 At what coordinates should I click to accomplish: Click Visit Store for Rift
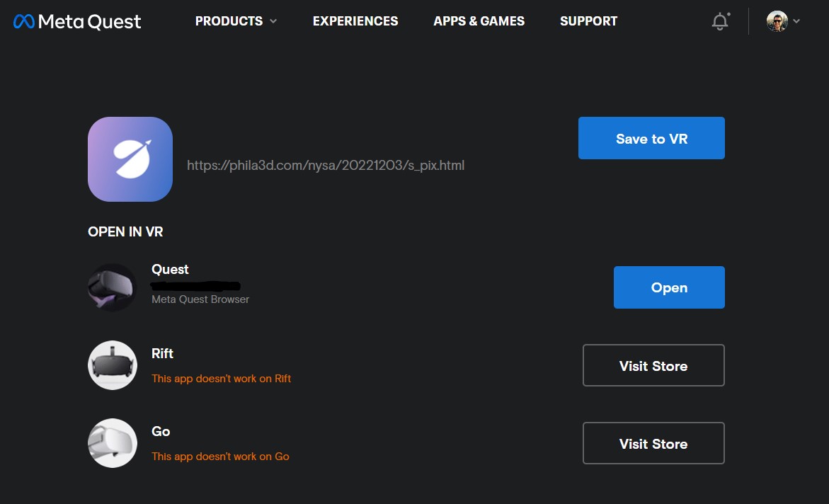[653, 365]
